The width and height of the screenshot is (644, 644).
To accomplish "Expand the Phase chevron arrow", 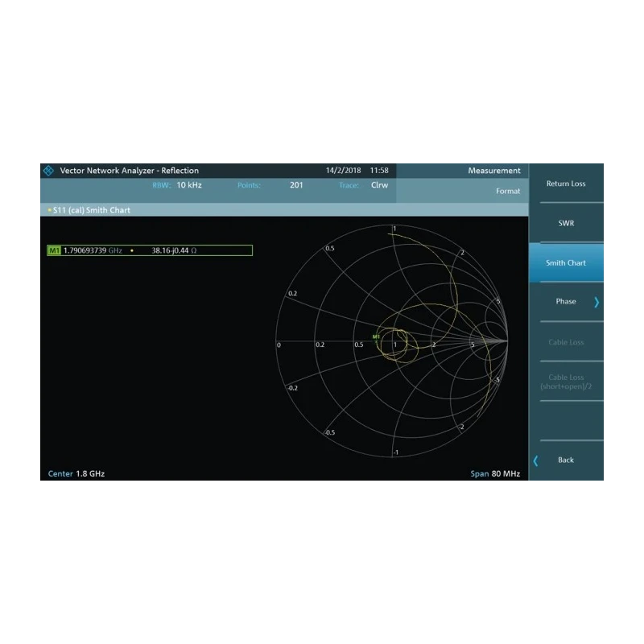I will [597, 303].
